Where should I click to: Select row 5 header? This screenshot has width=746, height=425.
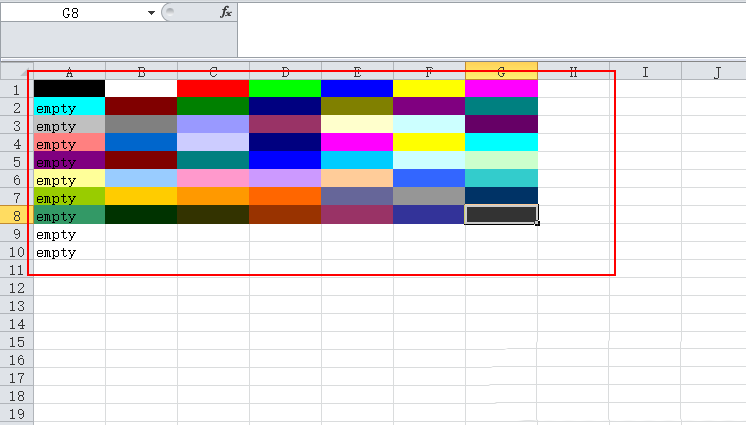pos(17,162)
